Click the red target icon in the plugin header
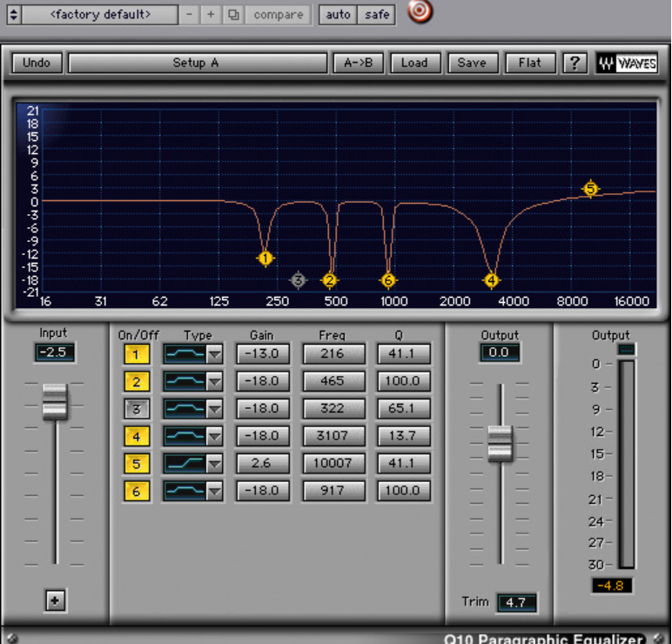 click(420, 12)
